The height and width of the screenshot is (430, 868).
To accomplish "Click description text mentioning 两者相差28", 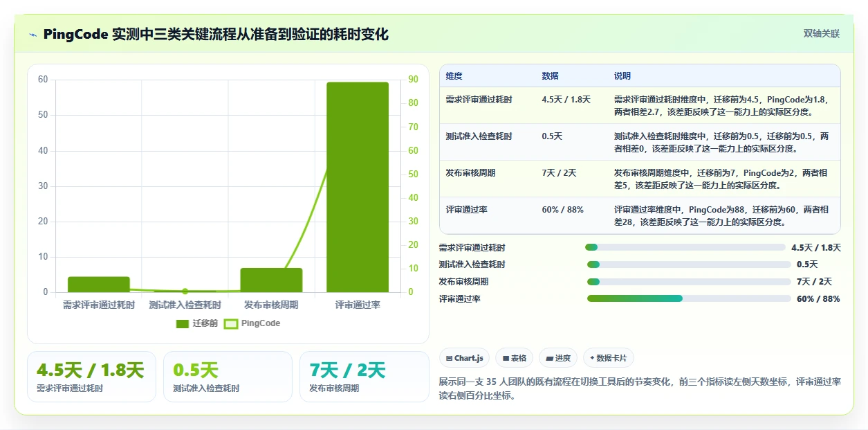I will 721,216.
